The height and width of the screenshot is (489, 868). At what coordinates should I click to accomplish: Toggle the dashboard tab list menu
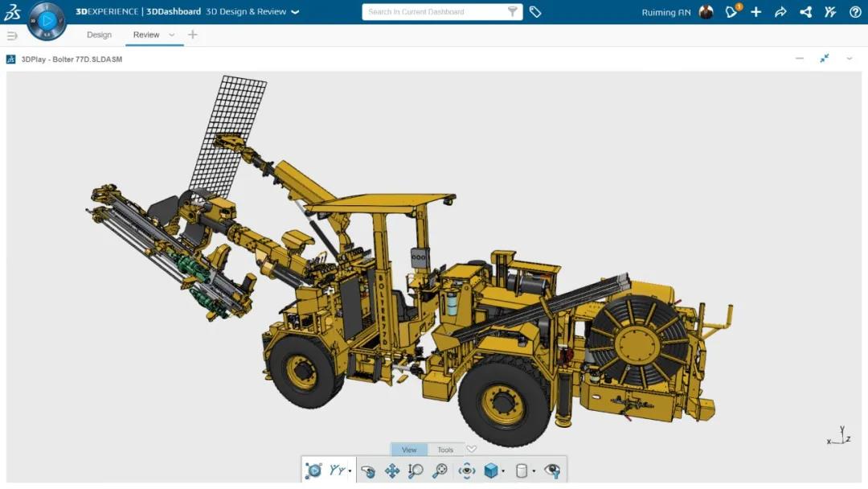pos(11,35)
